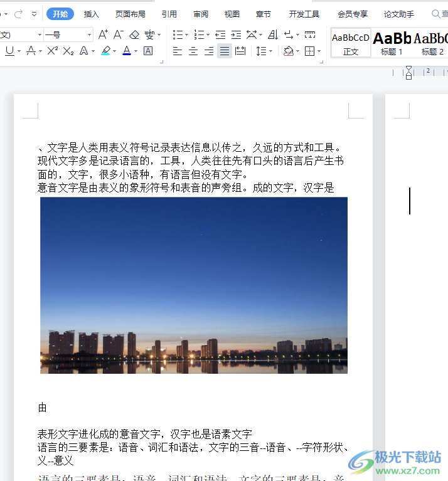The image size is (448, 481).
Task: Click the tab stops ruler icon
Action: 310,34
